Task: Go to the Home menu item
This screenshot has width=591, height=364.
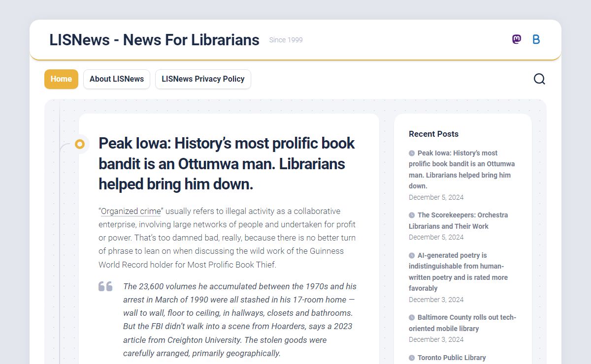Action: [x=61, y=79]
